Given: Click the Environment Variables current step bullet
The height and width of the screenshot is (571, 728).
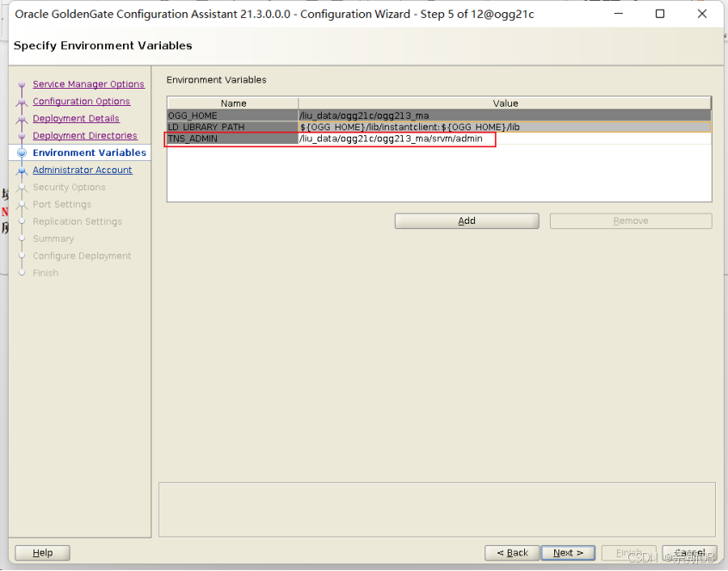Looking at the screenshot, I should tap(22, 152).
